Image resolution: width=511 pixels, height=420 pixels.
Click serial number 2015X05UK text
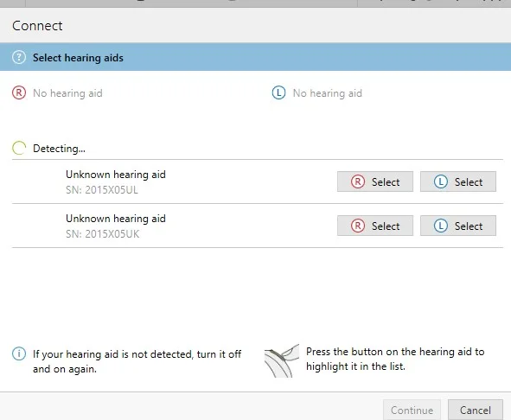pyautogui.click(x=102, y=234)
